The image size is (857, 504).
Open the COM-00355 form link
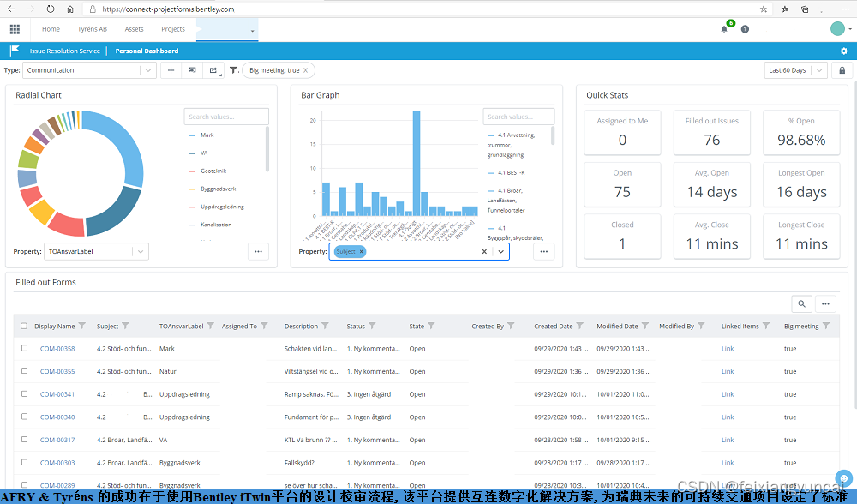click(57, 372)
